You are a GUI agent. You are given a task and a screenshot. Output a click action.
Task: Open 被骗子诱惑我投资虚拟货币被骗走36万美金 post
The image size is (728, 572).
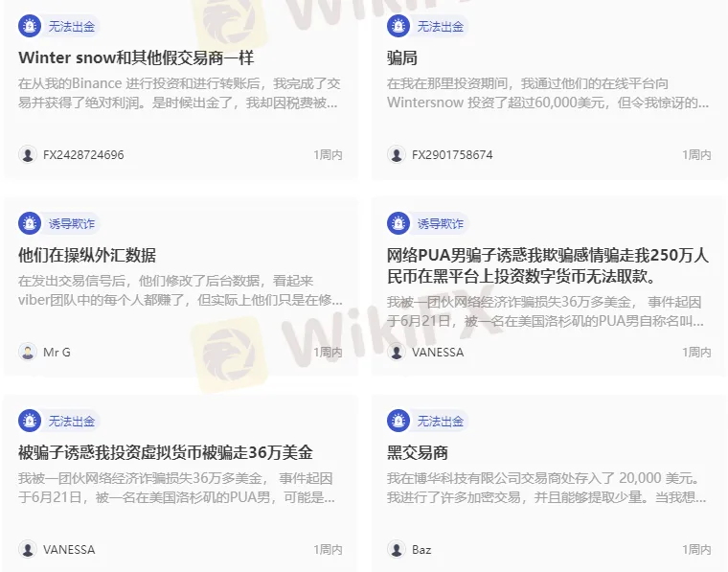click(x=166, y=452)
